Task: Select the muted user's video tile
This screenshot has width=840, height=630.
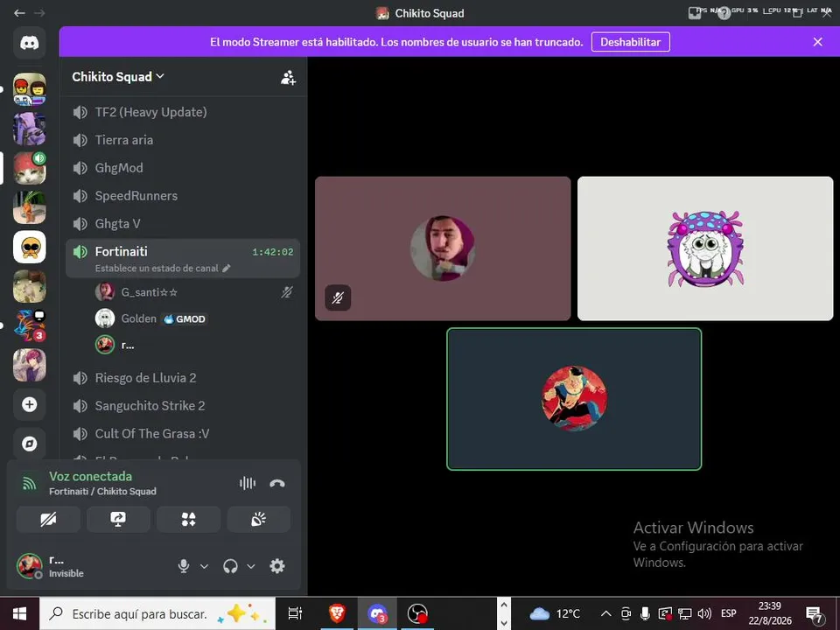Action: click(x=443, y=248)
